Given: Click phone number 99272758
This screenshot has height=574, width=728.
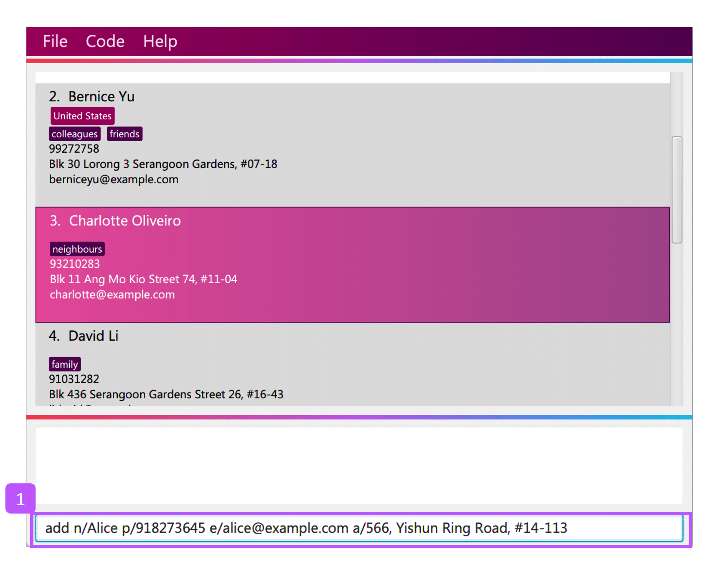Looking at the screenshot, I should tap(74, 149).
